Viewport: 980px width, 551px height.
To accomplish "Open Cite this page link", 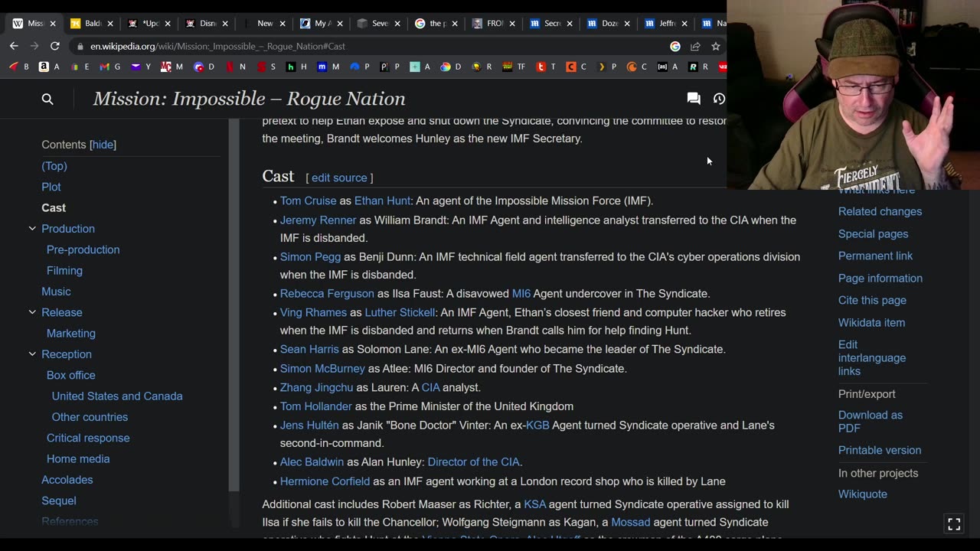I will click(872, 301).
